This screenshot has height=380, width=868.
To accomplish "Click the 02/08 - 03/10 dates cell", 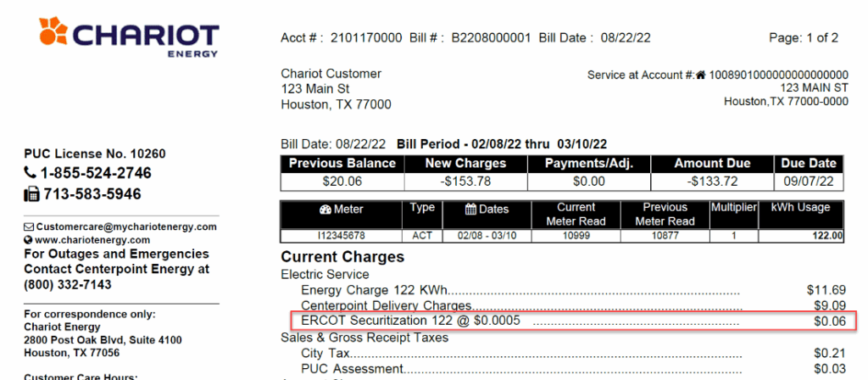I will (x=487, y=236).
